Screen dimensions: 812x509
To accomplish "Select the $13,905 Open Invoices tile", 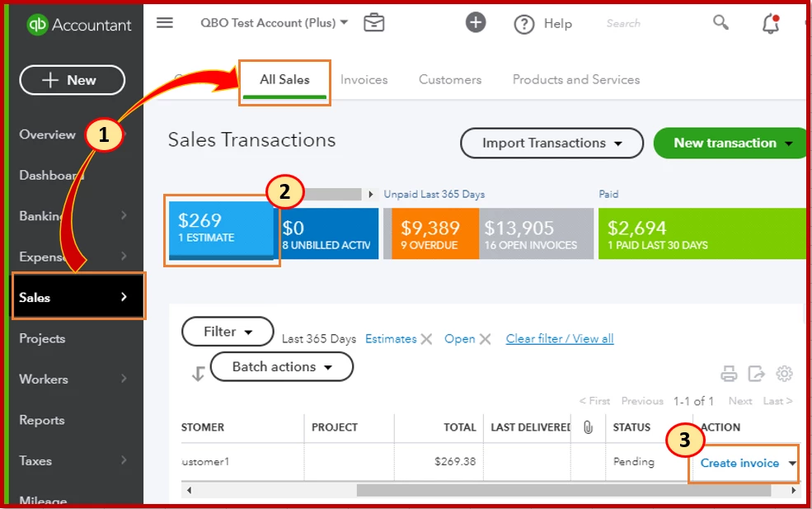I will tap(536, 233).
